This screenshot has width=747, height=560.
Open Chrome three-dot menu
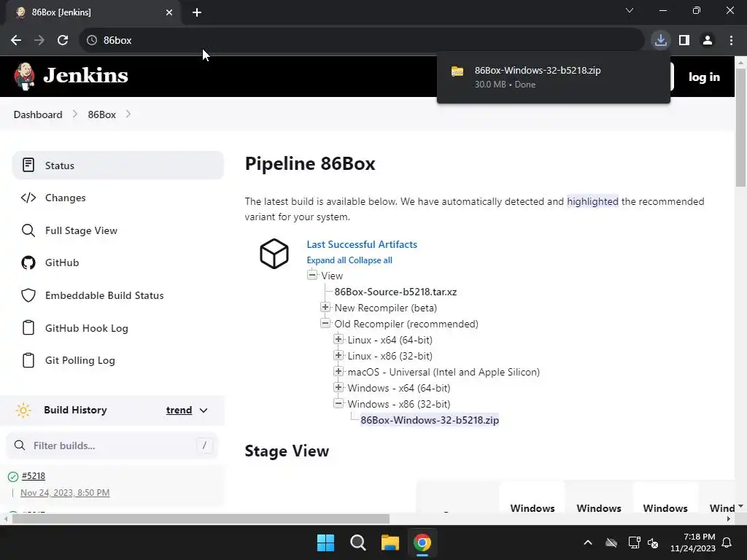pyautogui.click(x=731, y=41)
